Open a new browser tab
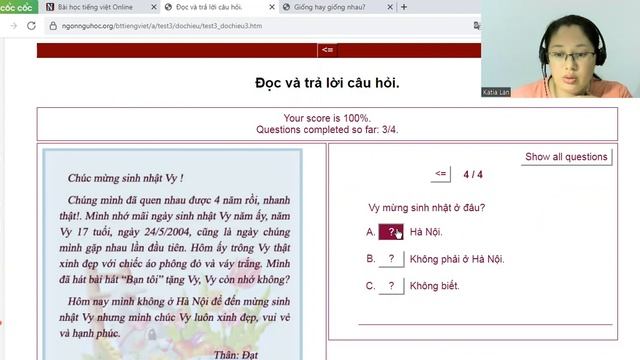The width and height of the screenshot is (640, 360). click(x=404, y=7)
